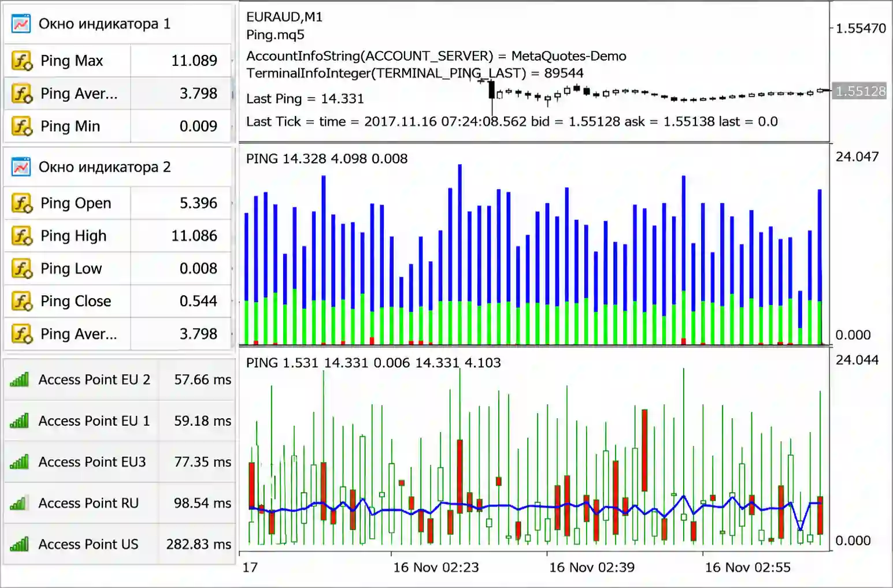Click the PING 14.328 4.098 0.008 header
Image resolution: width=893 pixels, height=588 pixels.
click(327, 159)
